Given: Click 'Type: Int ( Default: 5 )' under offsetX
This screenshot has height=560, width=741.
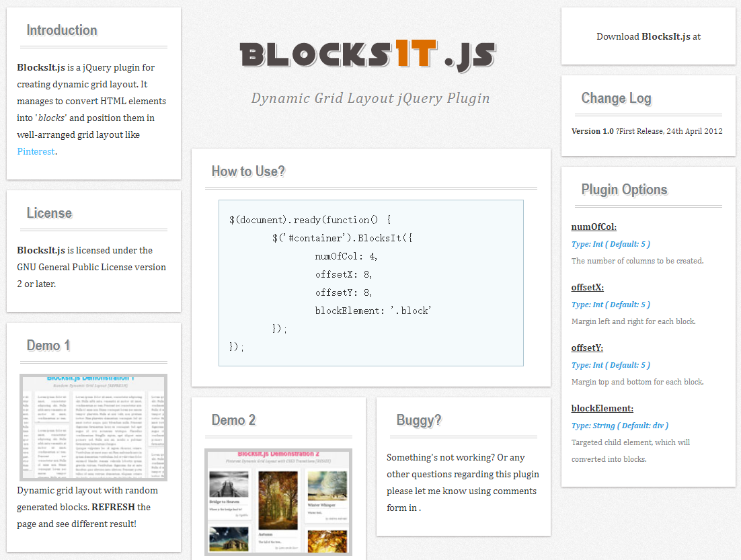Looking at the screenshot, I should click(x=611, y=305).
